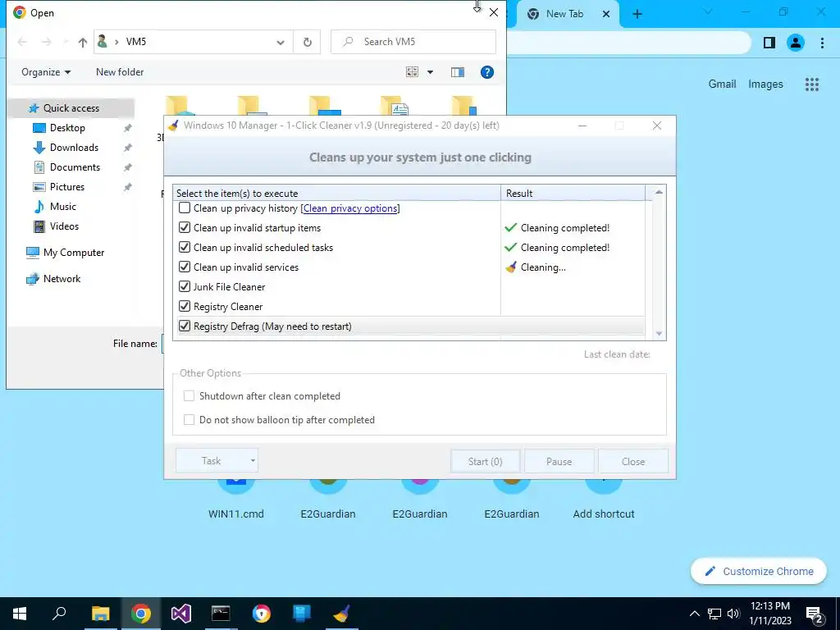This screenshot has width=840, height=630.
Task: Select Quick access in navigation pane
Action: pyautogui.click(x=71, y=108)
